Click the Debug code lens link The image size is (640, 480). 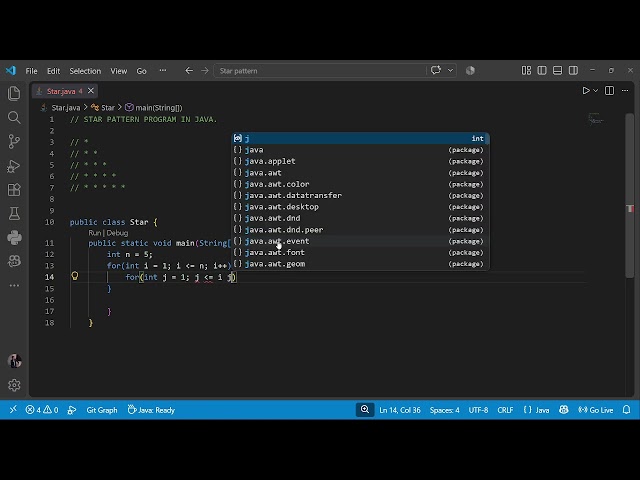(x=117, y=233)
